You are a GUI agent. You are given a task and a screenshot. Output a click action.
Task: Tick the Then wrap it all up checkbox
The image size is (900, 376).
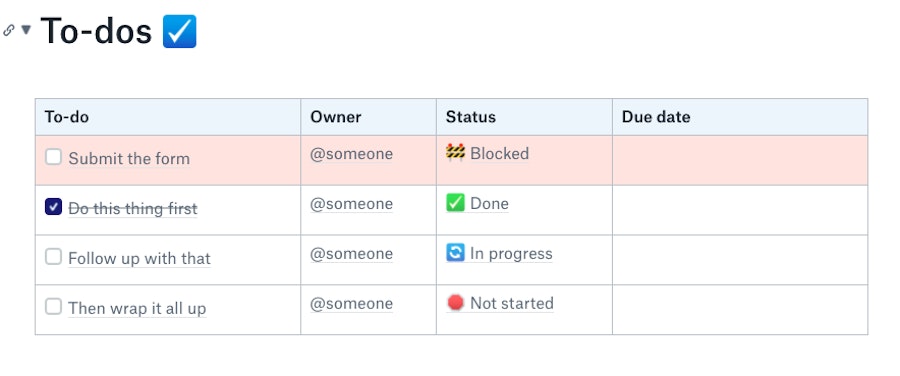pyautogui.click(x=53, y=307)
